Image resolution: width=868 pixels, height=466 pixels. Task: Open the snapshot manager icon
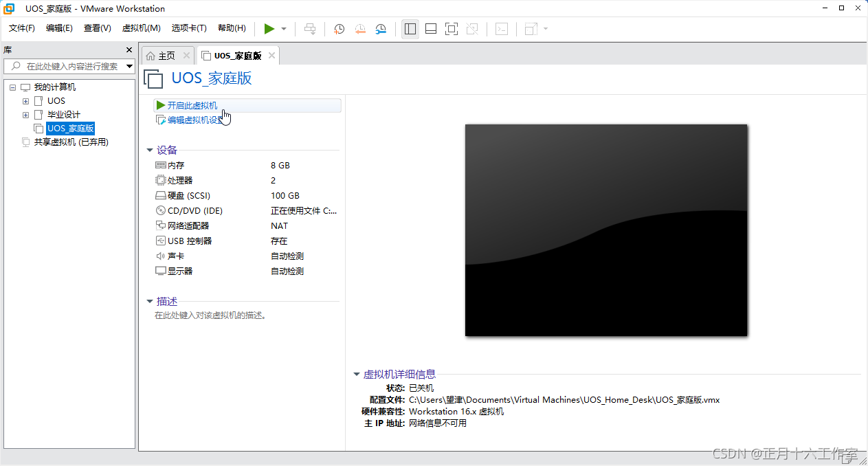pyautogui.click(x=381, y=29)
